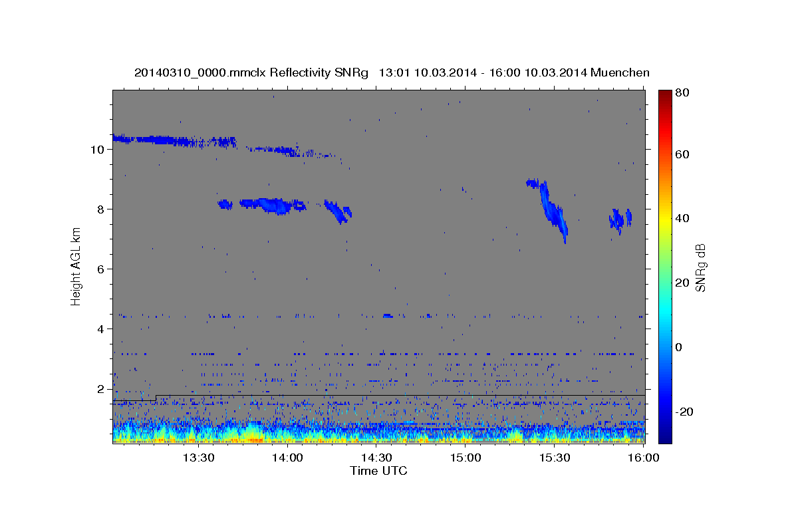Click the 14:00 time tick label
The height and width of the screenshot is (532, 798).
click(x=287, y=458)
